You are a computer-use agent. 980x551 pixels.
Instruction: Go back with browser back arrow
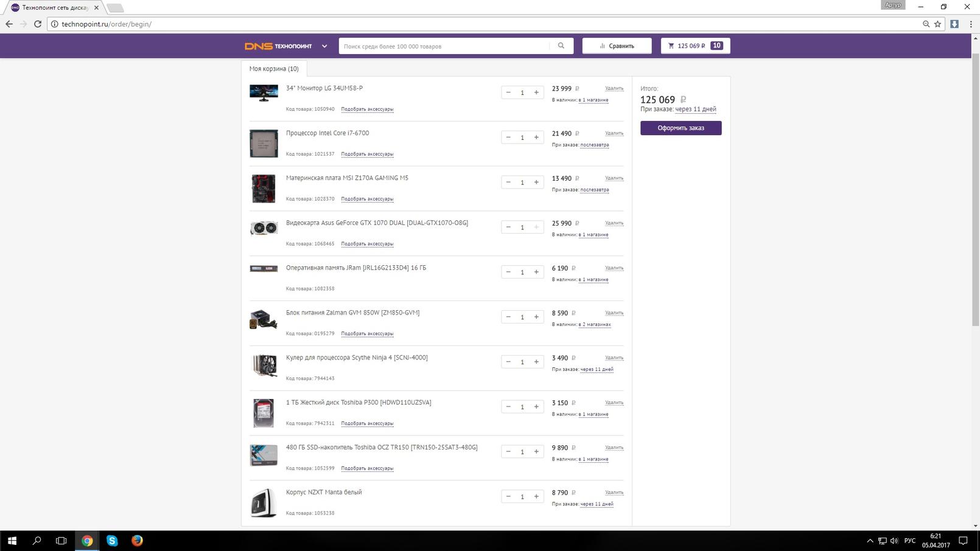[9, 24]
